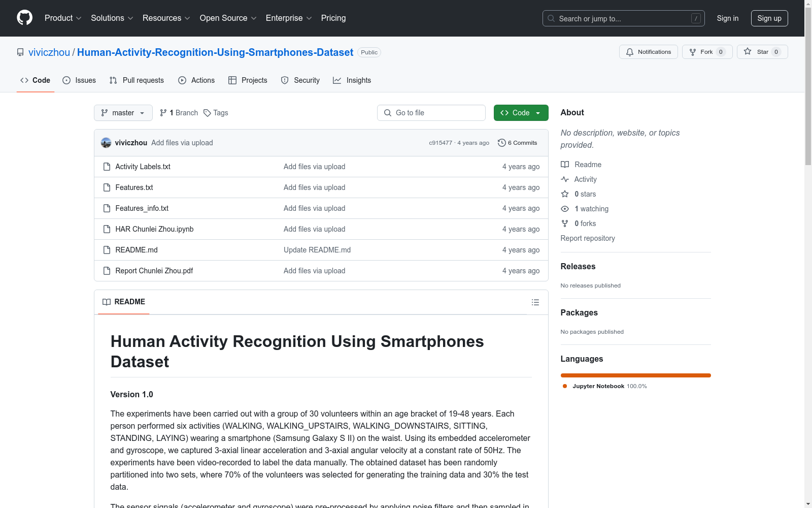The width and height of the screenshot is (812, 508).
Task: Click the Sign up button
Action: tap(769, 18)
